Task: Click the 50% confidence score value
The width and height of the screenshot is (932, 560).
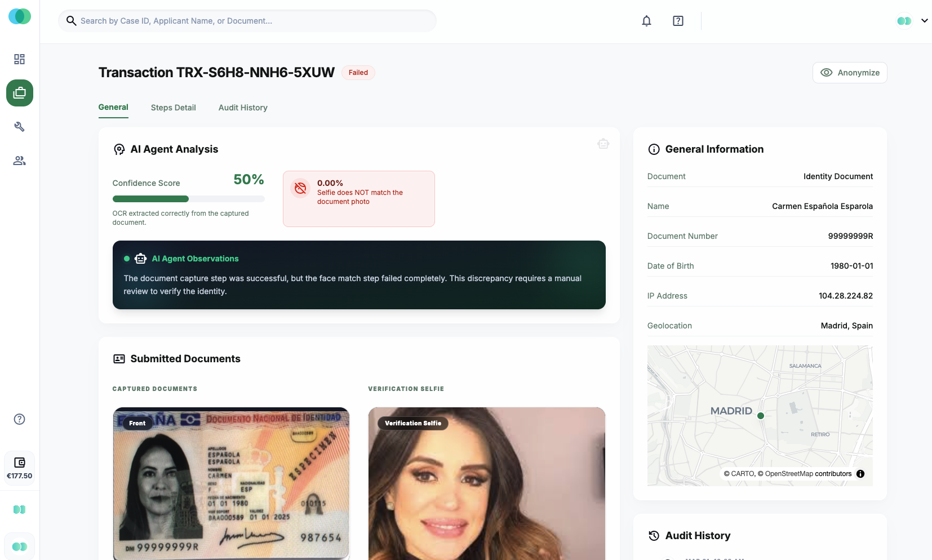Action: pos(248,180)
